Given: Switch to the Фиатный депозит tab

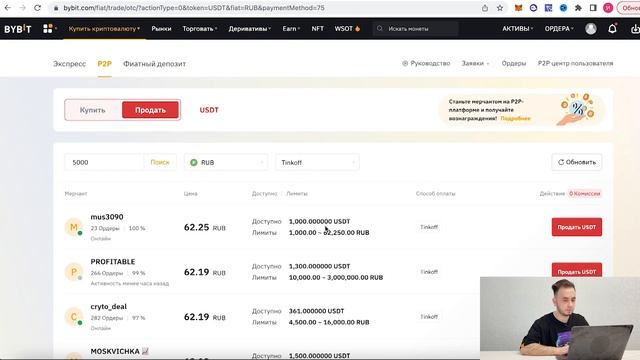Looking at the screenshot, I should 154,64.
